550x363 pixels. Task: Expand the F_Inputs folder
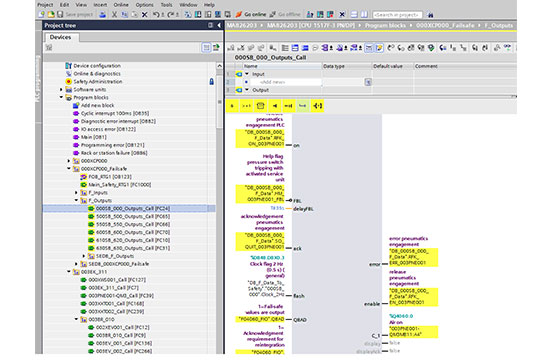pyautogui.click(x=76, y=193)
